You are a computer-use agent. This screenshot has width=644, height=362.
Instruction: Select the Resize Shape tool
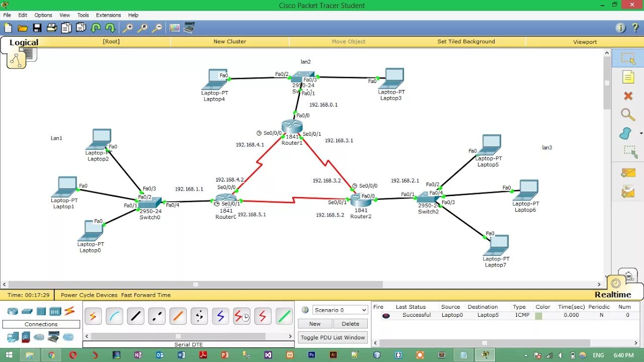pyautogui.click(x=630, y=152)
